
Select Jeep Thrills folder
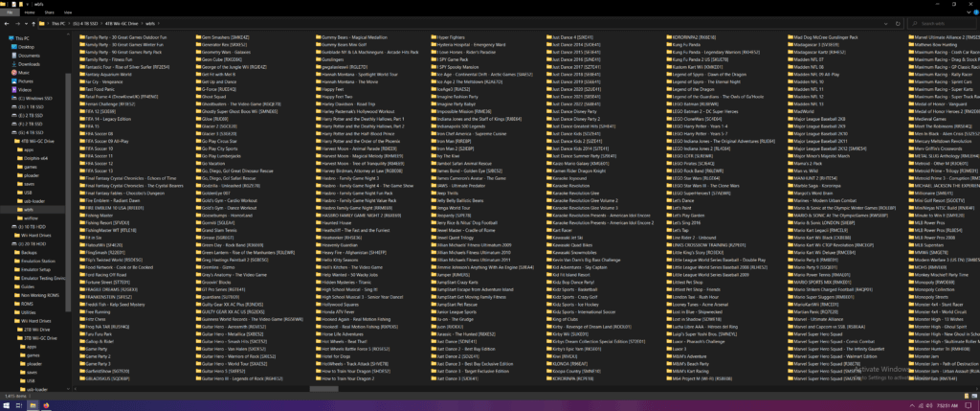445,194
